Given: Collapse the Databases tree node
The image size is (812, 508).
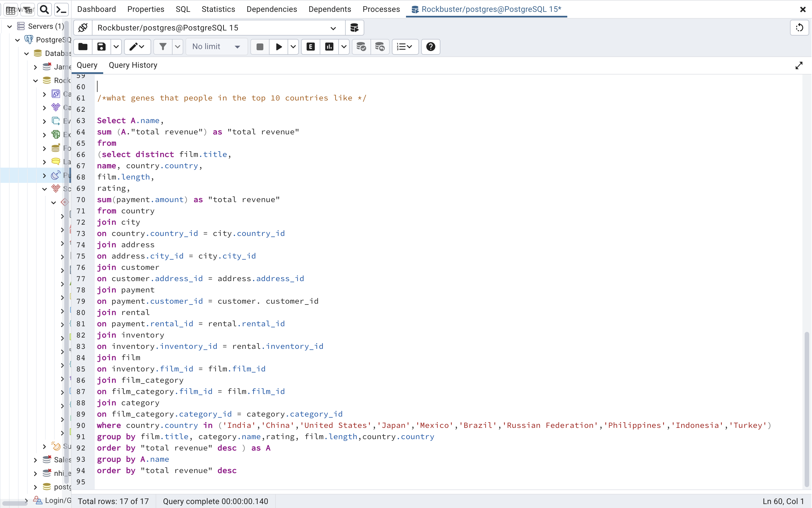Looking at the screenshot, I should click(27, 53).
